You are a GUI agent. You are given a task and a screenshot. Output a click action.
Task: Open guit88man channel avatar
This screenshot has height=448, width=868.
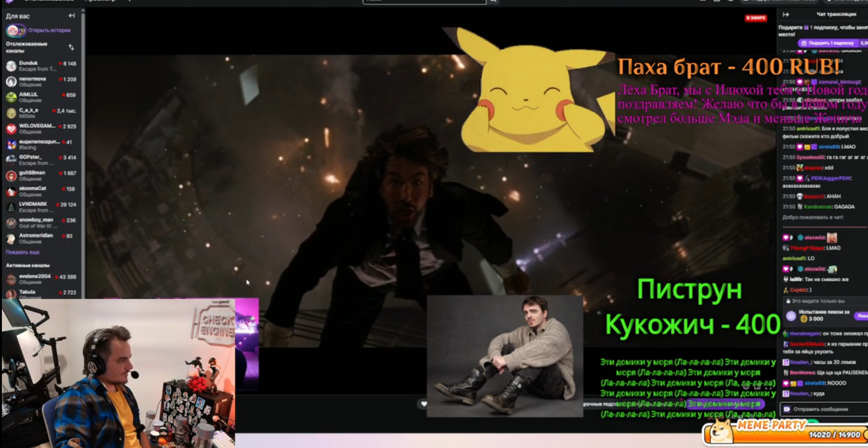coord(11,175)
